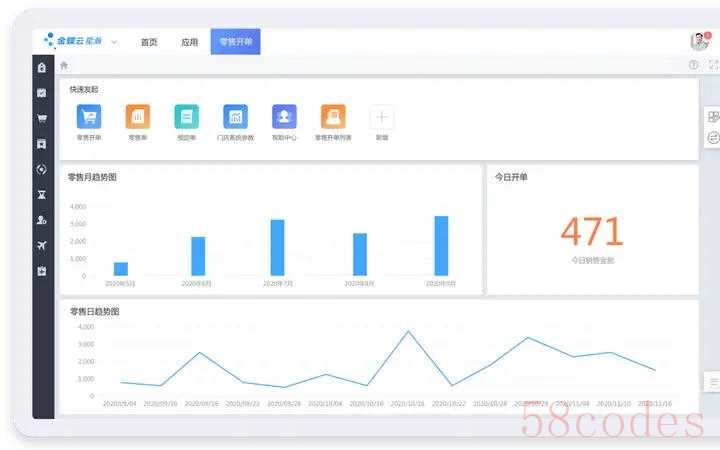Click the 2020/10/22 label on daily chart axis
This screenshot has height=450, width=720.
click(449, 404)
